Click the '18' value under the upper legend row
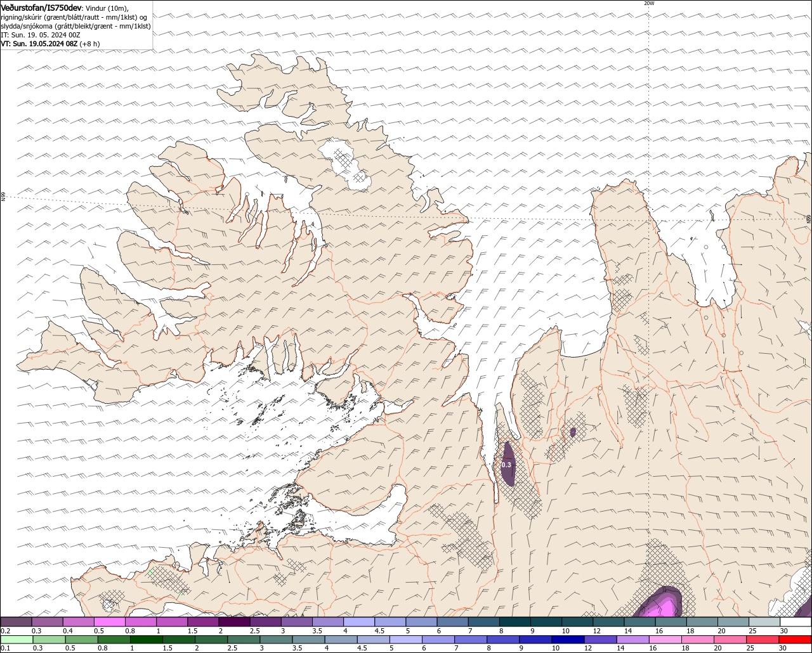The width and height of the screenshot is (812, 653). [x=690, y=631]
